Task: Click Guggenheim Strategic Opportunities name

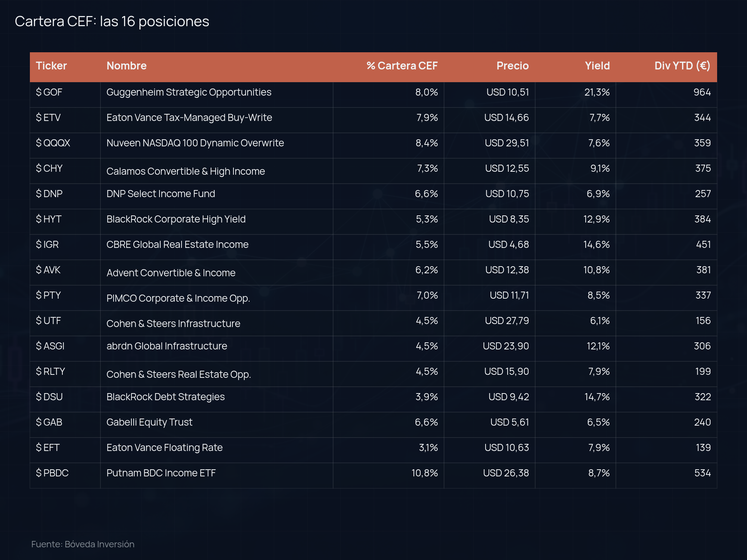Action: tap(189, 92)
